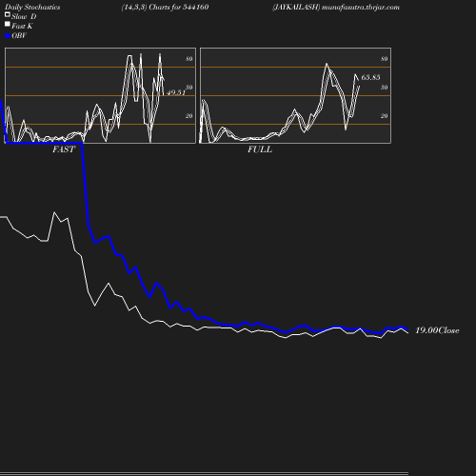Click the Slow D legend swatch
Screen dimensions: 476x476
pos(8,14)
